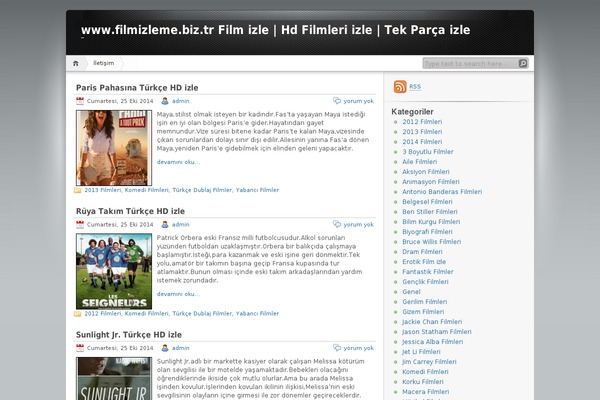Open Biyografi Filmleri category
The image size is (600, 400).
click(x=427, y=232)
